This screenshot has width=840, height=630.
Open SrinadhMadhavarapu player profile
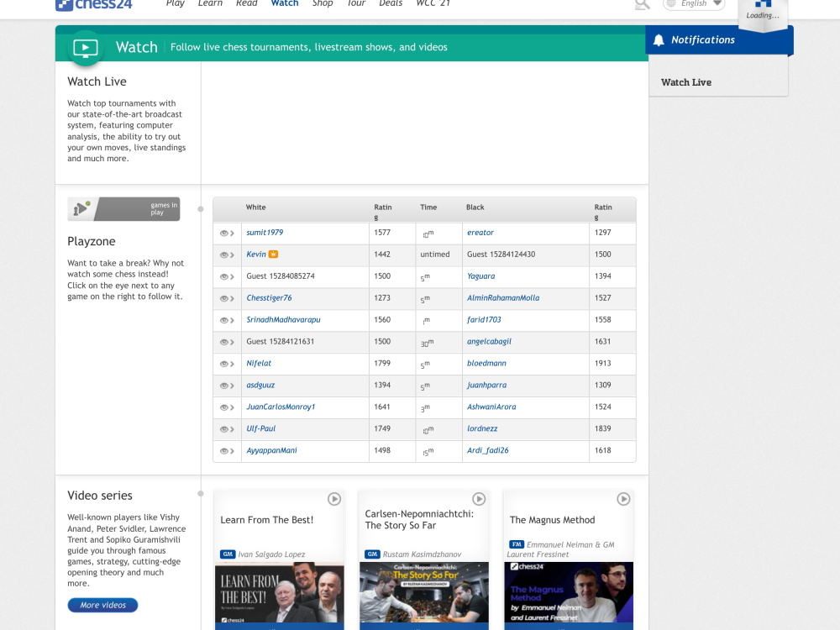coord(283,320)
